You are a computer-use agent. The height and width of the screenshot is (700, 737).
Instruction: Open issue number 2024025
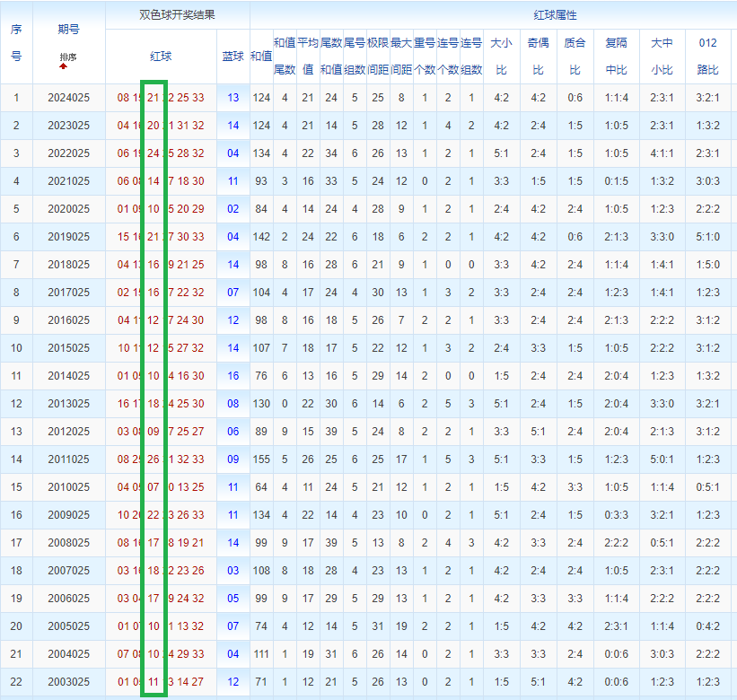pyautogui.click(x=68, y=98)
